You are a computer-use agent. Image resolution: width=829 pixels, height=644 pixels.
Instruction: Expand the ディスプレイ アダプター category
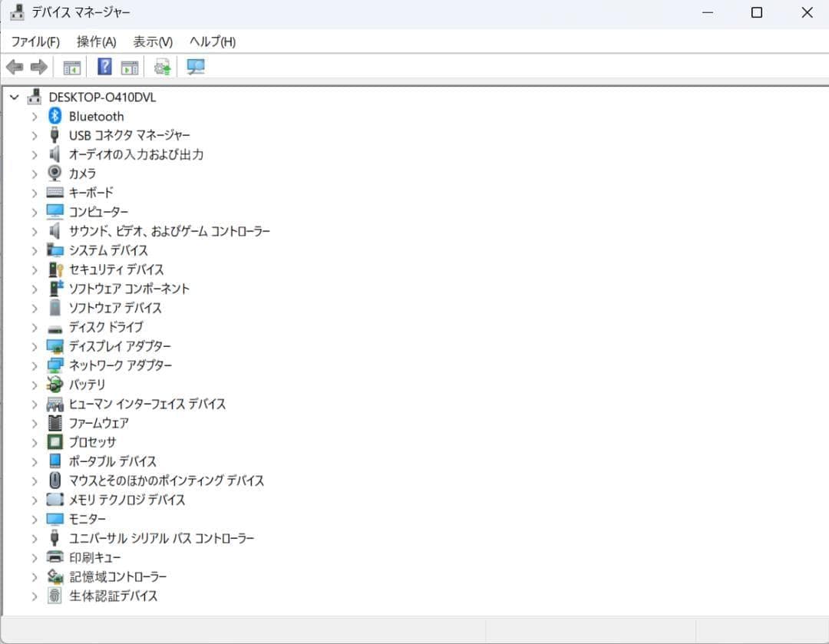[34, 346]
